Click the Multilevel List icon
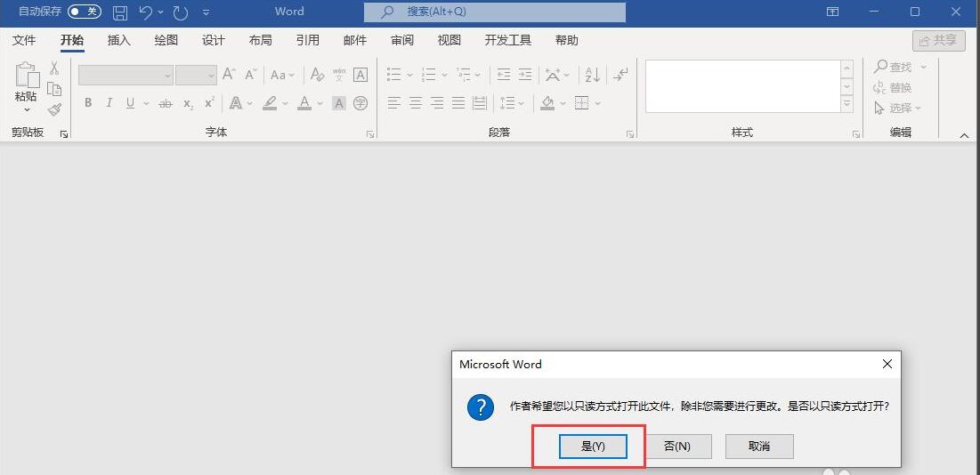This screenshot has height=475, width=980. pos(464,75)
